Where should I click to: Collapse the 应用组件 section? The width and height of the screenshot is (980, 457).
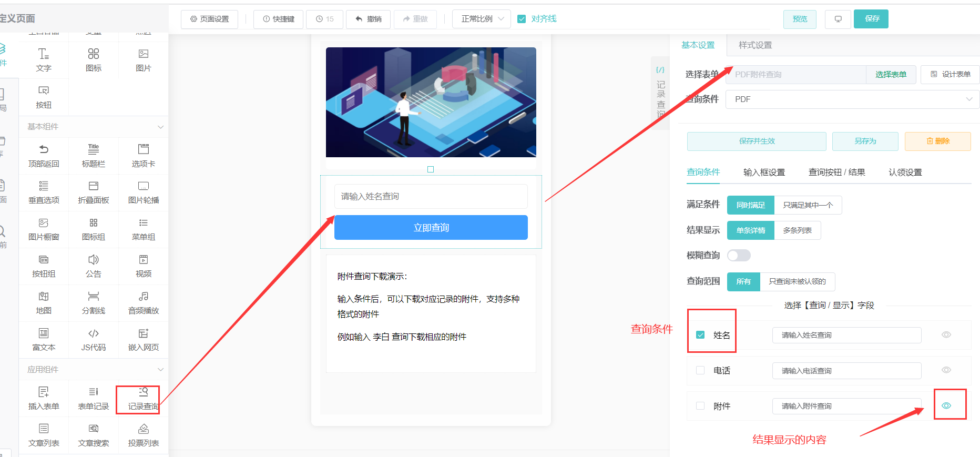[160, 370]
